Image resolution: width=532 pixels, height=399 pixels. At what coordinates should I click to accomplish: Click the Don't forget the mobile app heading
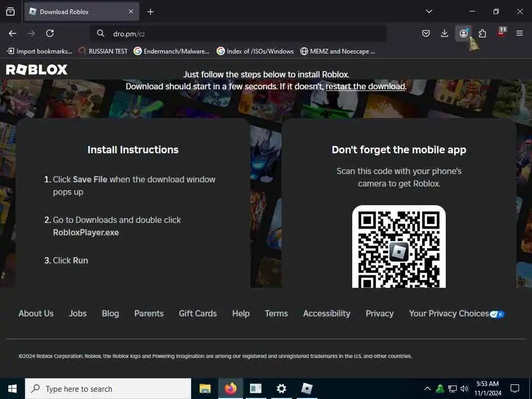(399, 150)
